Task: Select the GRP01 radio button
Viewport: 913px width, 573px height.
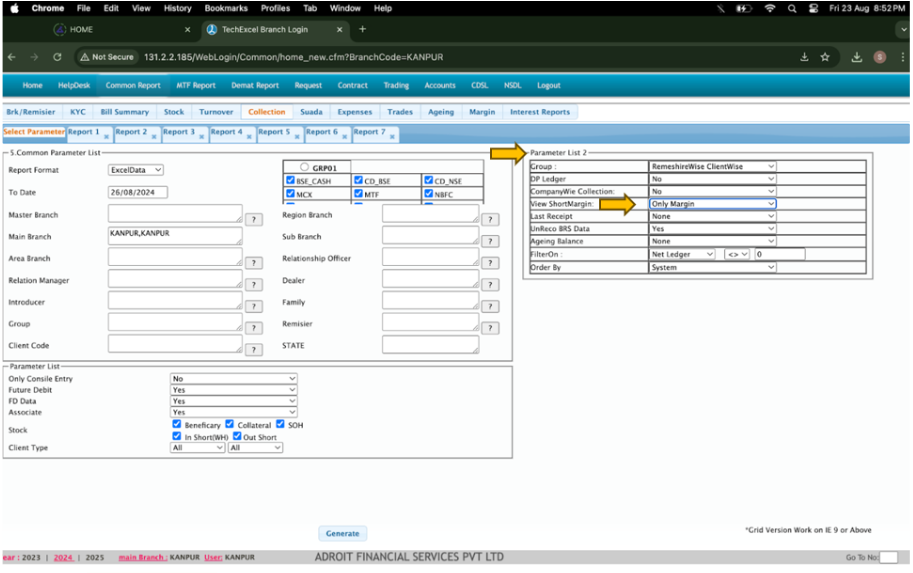Action: tap(304, 167)
